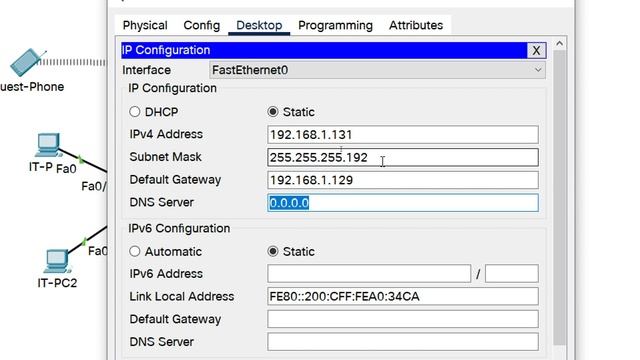This screenshot has width=640, height=360.
Task: Select the Guest-Phone device icon
Action: coord(27,62)
